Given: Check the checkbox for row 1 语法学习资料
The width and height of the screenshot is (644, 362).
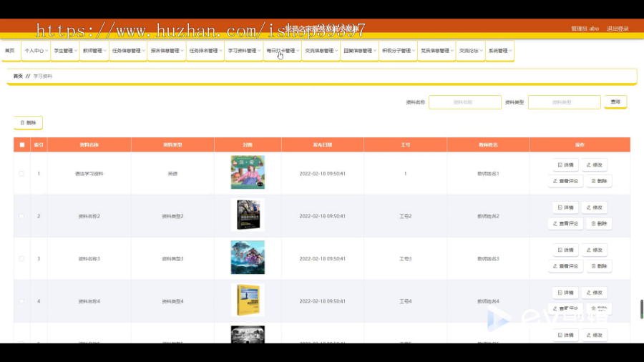Looking at the screenshot, I should pyautogui.click(x=21, y=174).
